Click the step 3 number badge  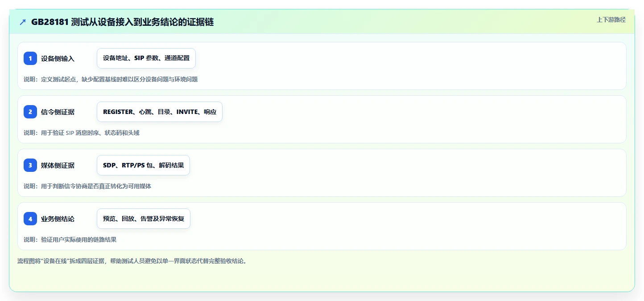[30, 165]
